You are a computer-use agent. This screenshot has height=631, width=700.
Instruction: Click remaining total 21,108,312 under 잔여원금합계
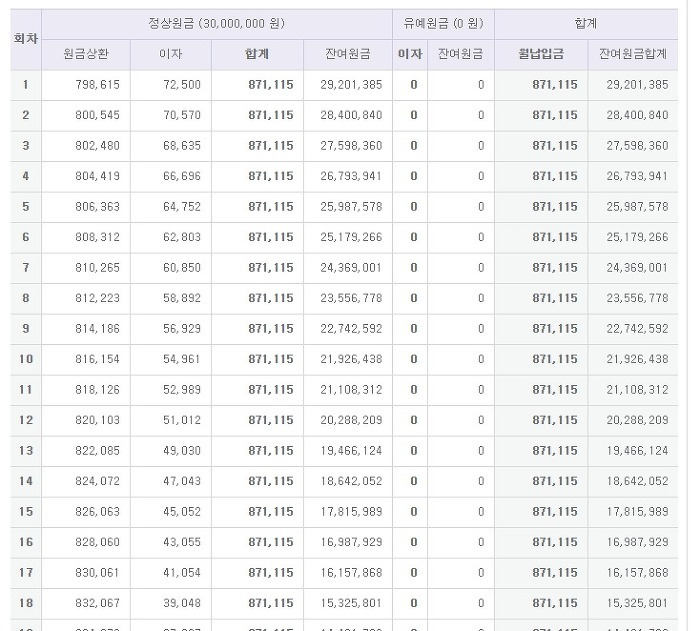click(637, 390)
